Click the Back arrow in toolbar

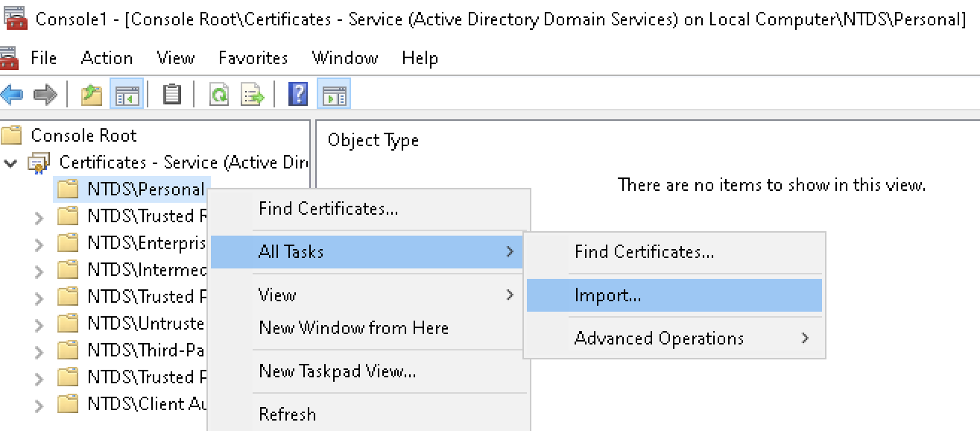tap(12, 95)
